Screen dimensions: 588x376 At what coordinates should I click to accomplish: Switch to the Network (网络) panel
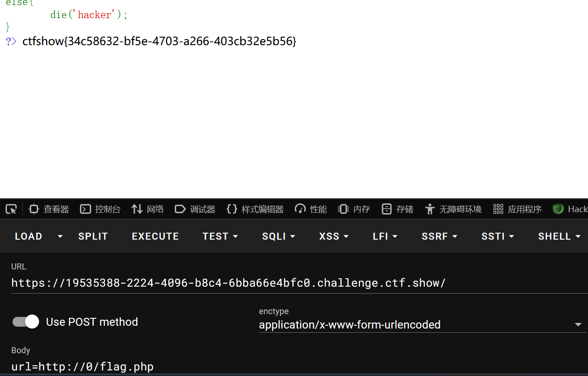148,209
